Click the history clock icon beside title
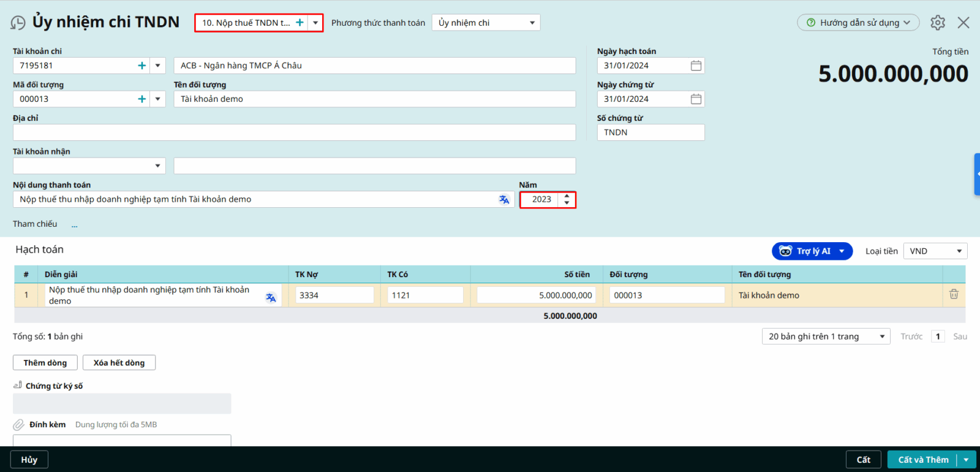The image size is (980, 472). coord(18,23)
